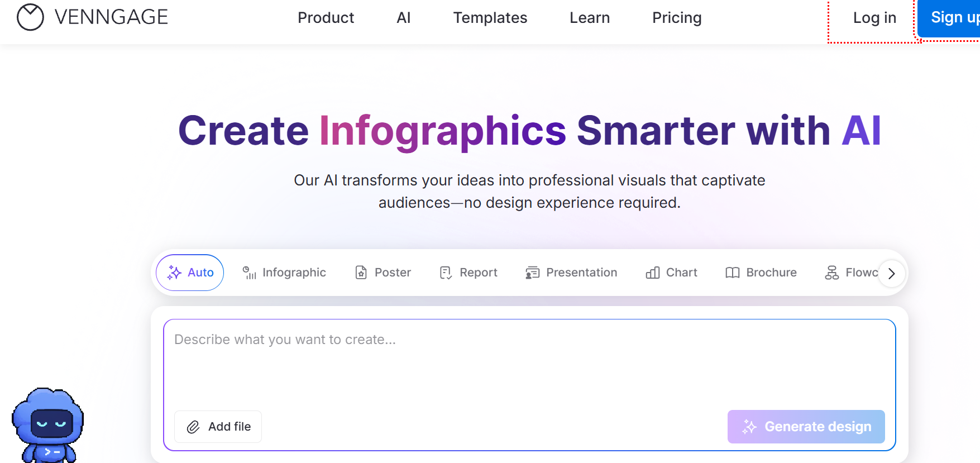Click the Add file button

pyautogui.click(x=218, y=427)
